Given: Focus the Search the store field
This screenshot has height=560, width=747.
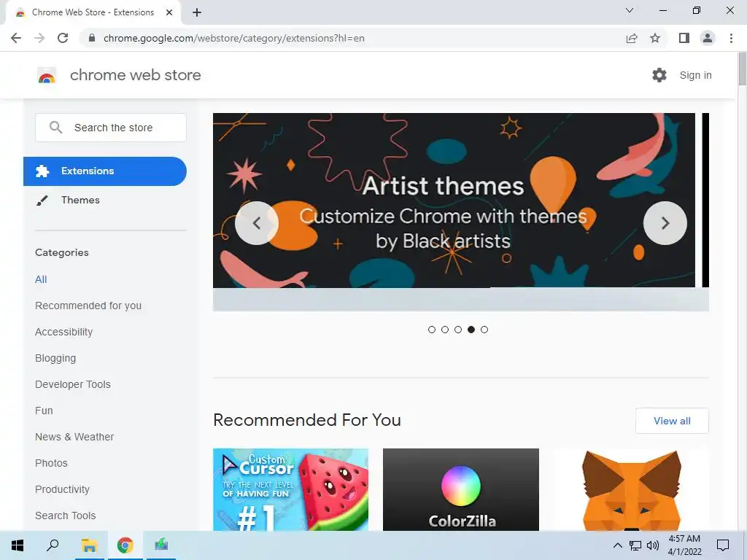Looking at the screenshot, I should [111, 128].
